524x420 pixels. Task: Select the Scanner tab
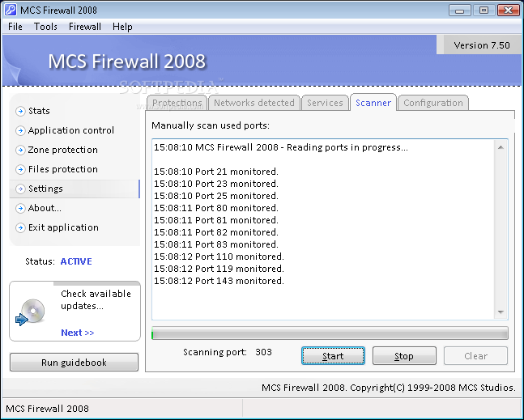click(x=373, y=103)
